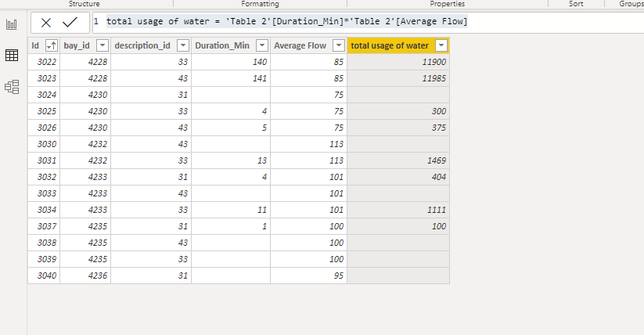Viewport: 644px width, 335px height.
Task: Click total usage value 1111
Action: [x=398, y=210]
